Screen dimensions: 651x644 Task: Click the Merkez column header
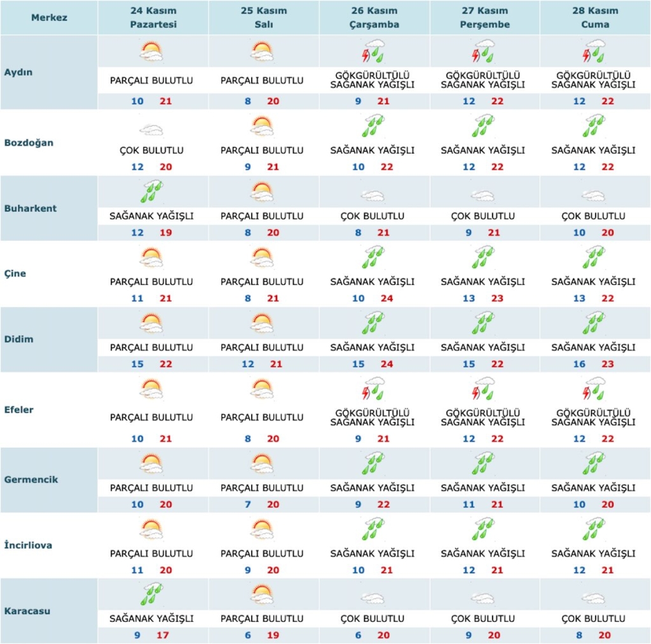49,18
